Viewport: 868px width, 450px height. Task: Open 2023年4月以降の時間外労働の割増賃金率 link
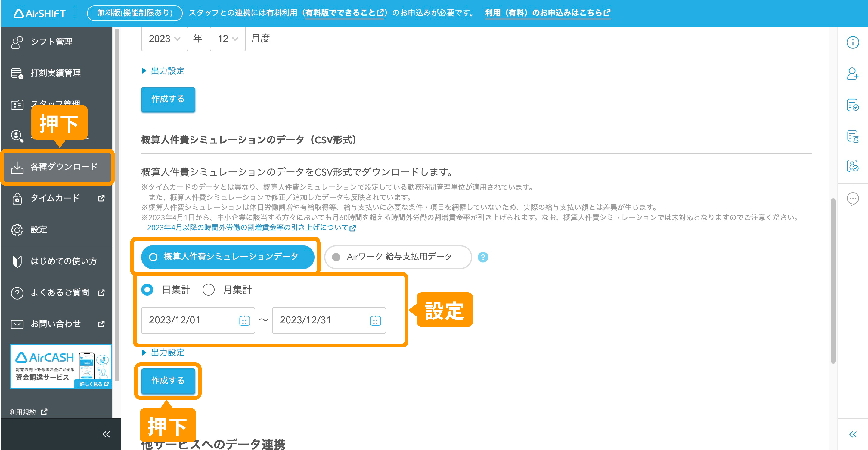pyautogui.click(x=251, y=228)
